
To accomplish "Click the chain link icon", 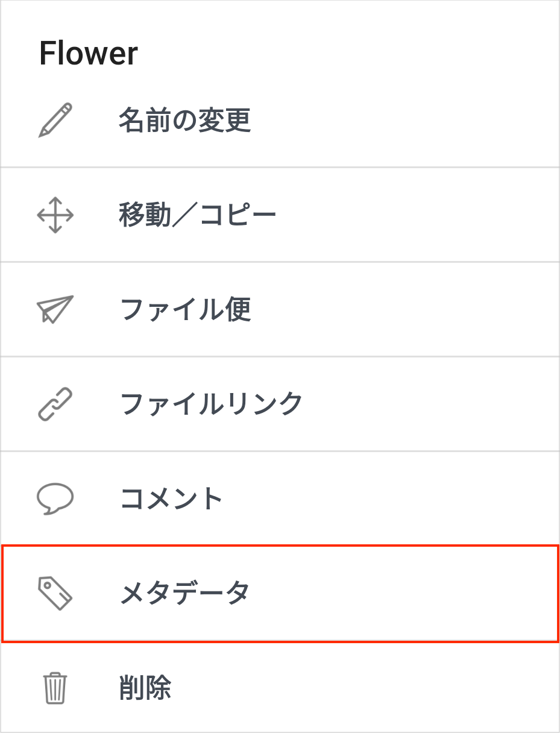I will click(x=55, y=404).
